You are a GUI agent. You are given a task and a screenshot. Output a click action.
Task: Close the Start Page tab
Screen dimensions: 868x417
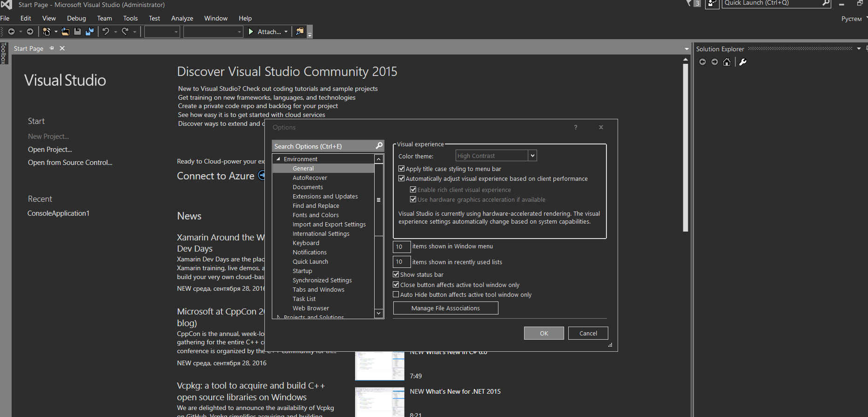click(x=62, y=48)
